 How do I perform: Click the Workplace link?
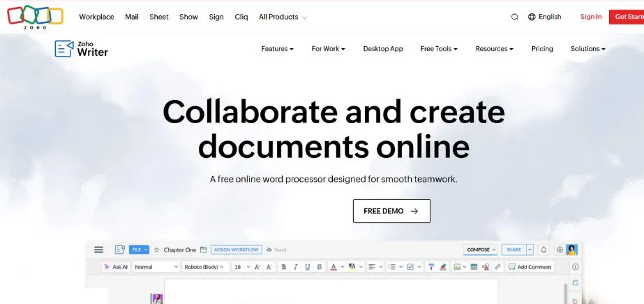point(96,17)
